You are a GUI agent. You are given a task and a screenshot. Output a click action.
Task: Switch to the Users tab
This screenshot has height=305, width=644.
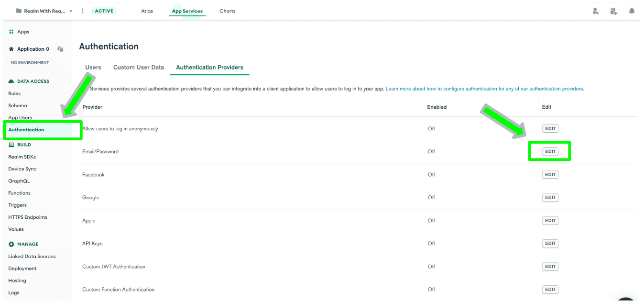coord(93,68)
